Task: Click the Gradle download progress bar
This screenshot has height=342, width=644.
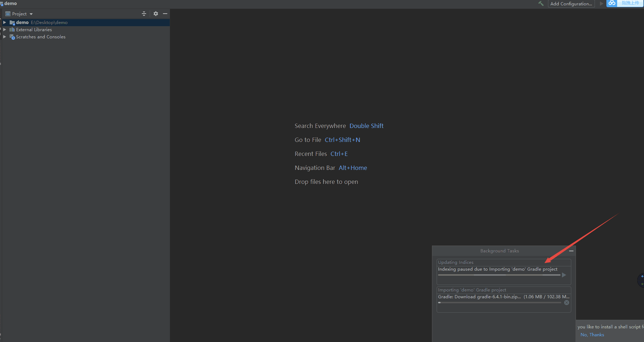Action: click(500, 303)
